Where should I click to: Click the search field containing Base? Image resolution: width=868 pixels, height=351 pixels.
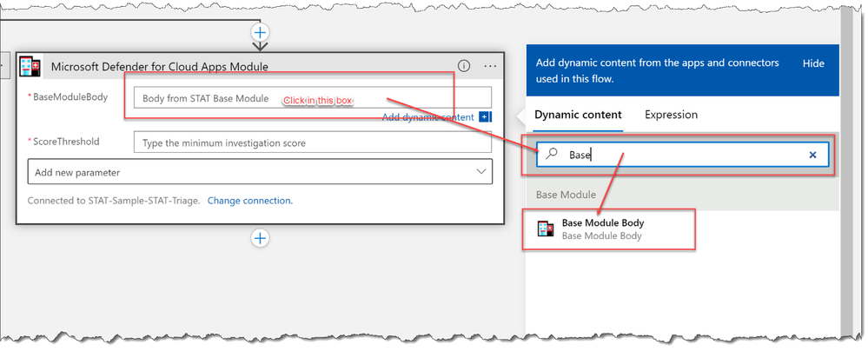[682, 155]
